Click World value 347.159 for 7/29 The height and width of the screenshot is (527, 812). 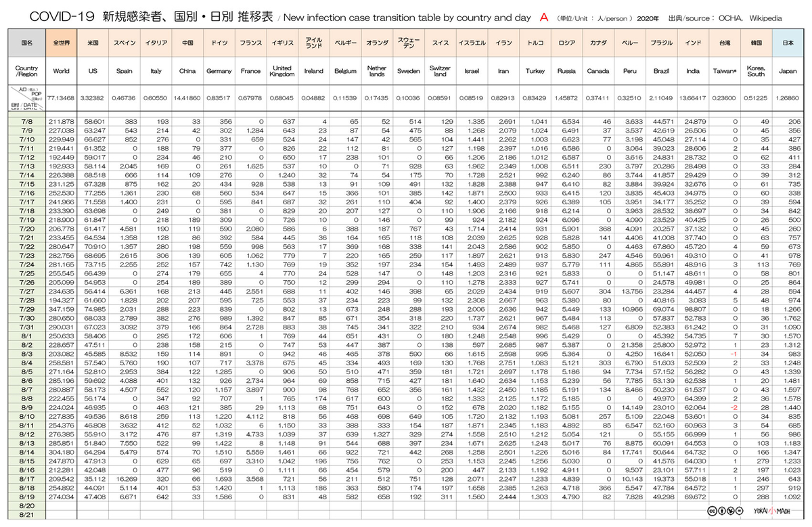tap(61, 309)
